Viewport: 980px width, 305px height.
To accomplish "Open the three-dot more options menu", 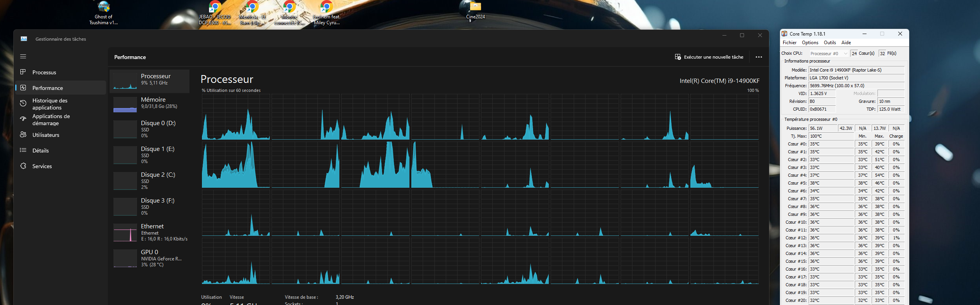I will pos(759,57).
